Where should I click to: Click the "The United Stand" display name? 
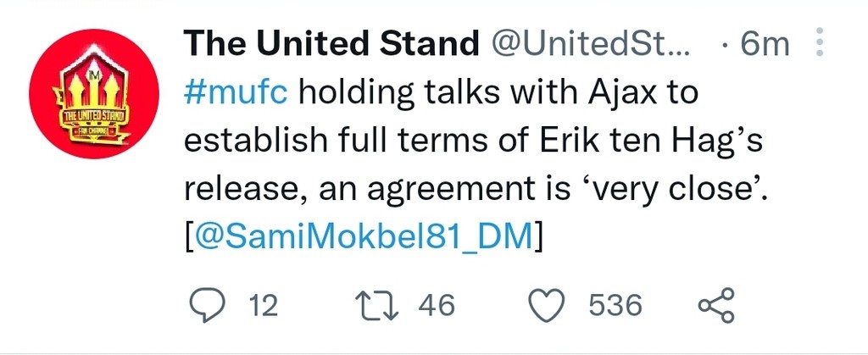click(x=331, y=43)
